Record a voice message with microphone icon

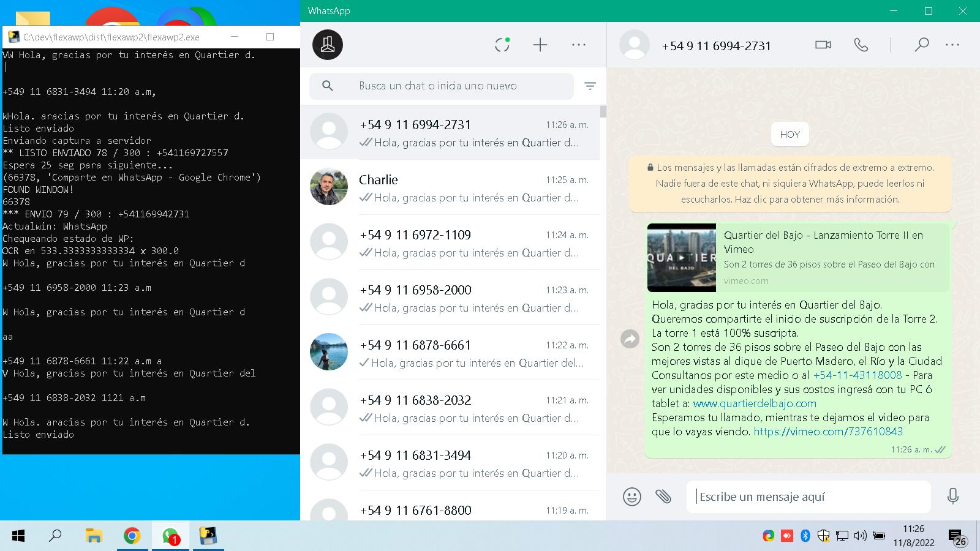[952, 496]
